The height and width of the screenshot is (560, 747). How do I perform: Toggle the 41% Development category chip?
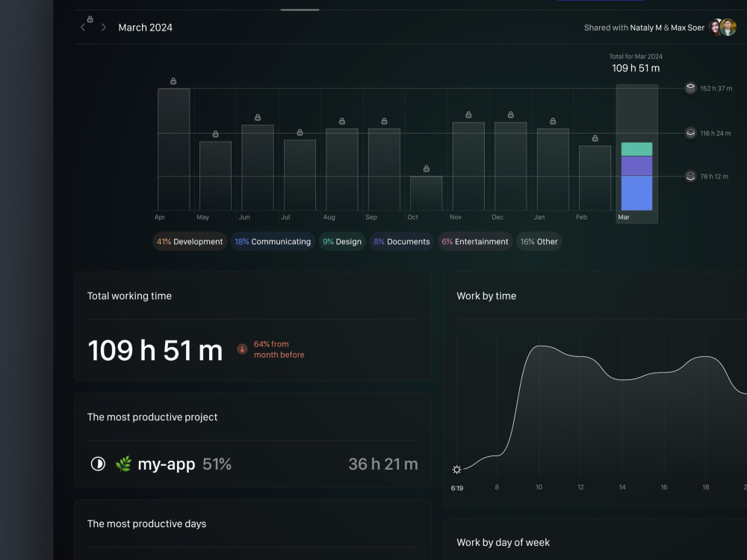point(190,241)
